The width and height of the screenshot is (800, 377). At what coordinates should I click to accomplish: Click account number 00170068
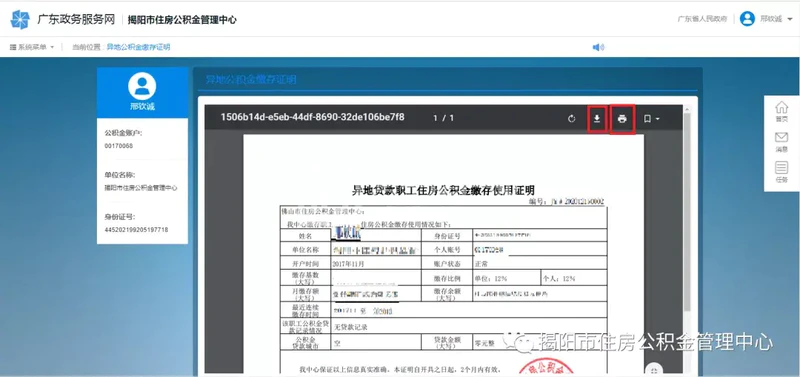pos(119,146)
